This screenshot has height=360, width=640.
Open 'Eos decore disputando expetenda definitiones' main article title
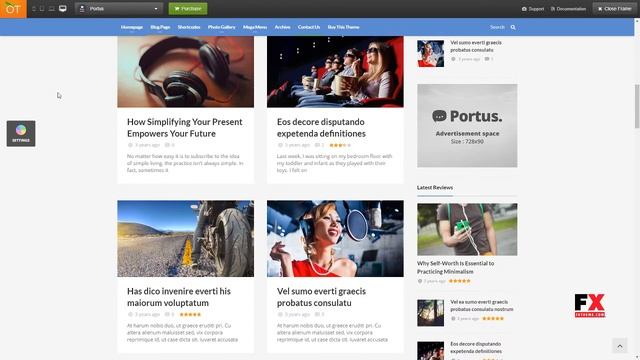coord(321,128)
